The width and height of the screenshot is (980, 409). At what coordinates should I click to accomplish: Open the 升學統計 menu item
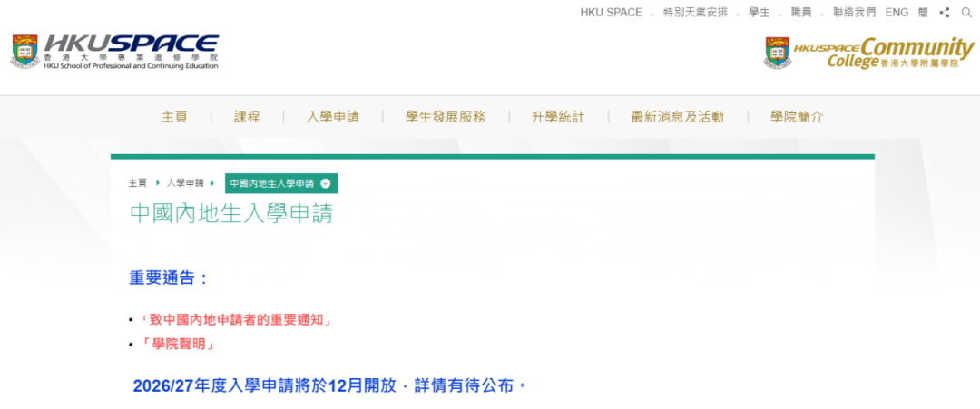coord(557,117)
